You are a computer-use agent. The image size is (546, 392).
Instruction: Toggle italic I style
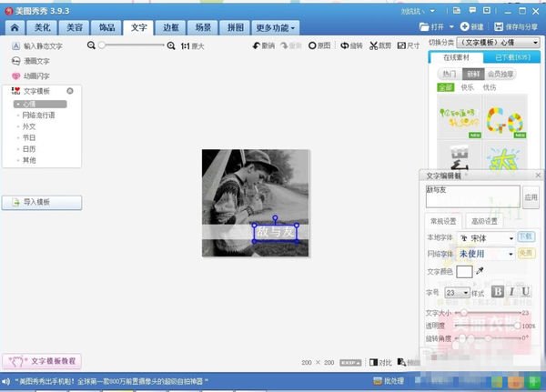point(511,291)
